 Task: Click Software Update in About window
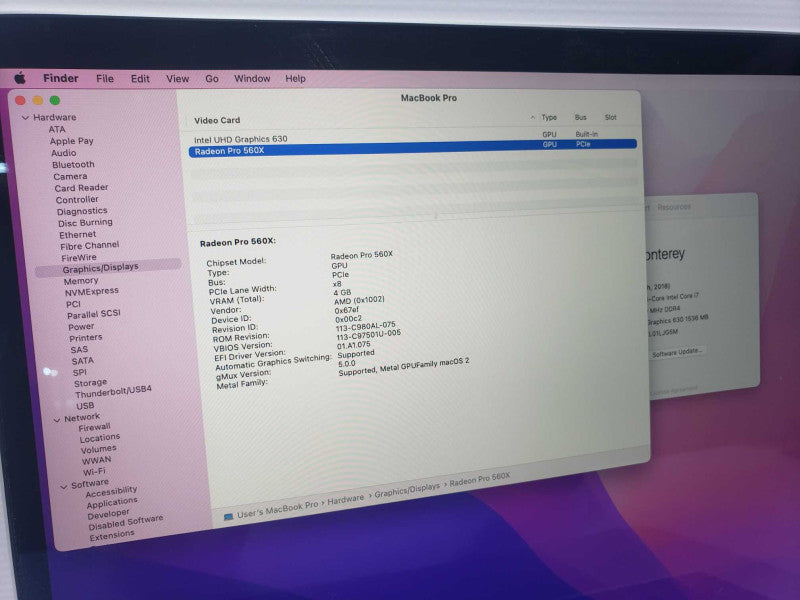[x=677, y=352]
